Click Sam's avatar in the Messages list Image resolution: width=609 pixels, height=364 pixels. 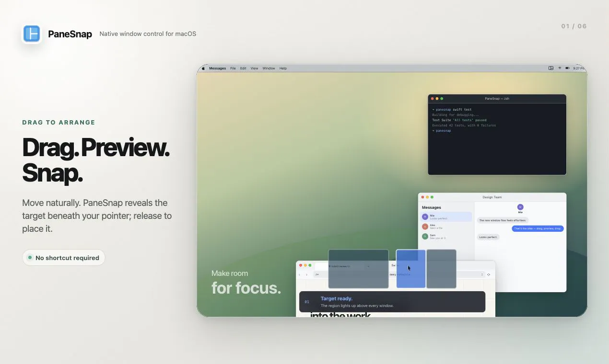pos(425,236)
